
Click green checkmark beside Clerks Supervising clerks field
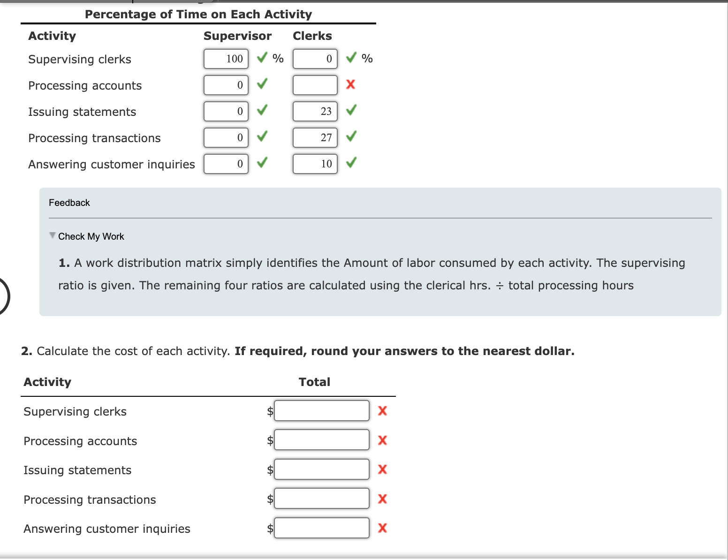351,58
